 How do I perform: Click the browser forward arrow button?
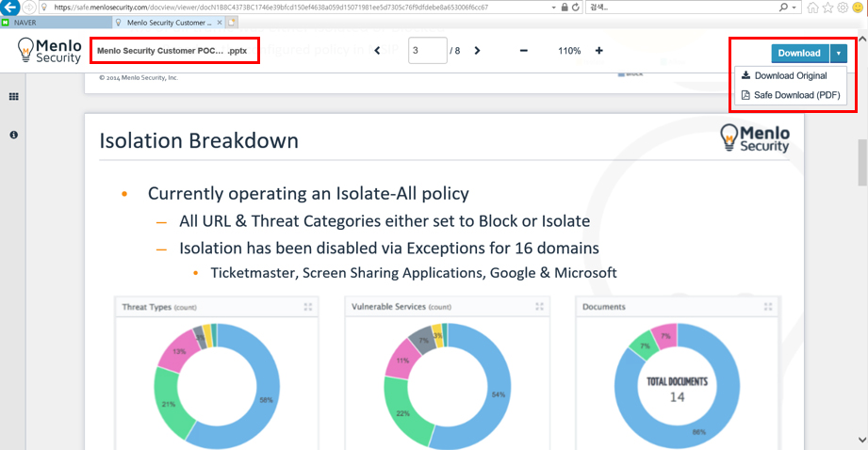(29, 8)
